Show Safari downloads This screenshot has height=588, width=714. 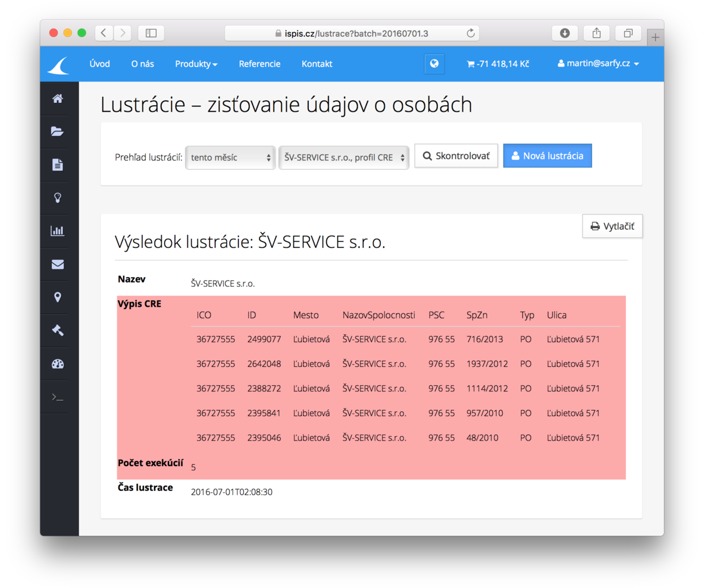coord(565,33)
